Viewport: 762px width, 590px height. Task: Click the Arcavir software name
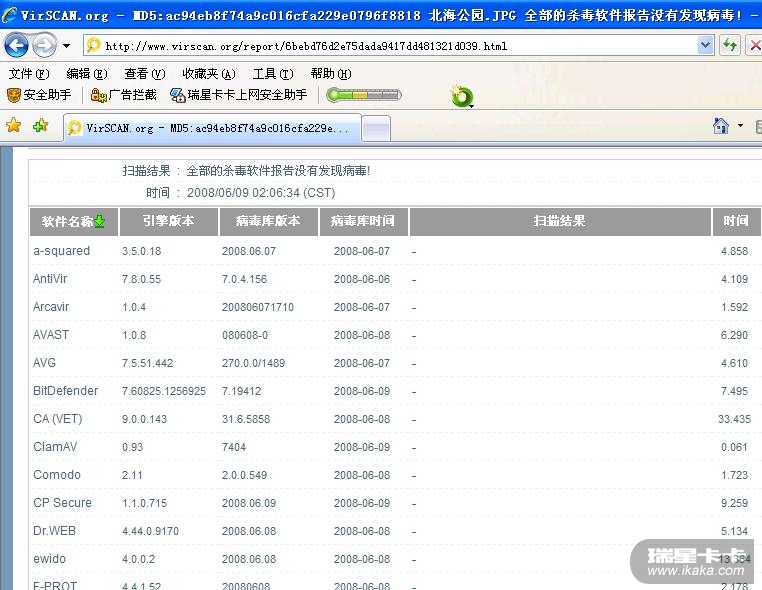pos(51,307)
